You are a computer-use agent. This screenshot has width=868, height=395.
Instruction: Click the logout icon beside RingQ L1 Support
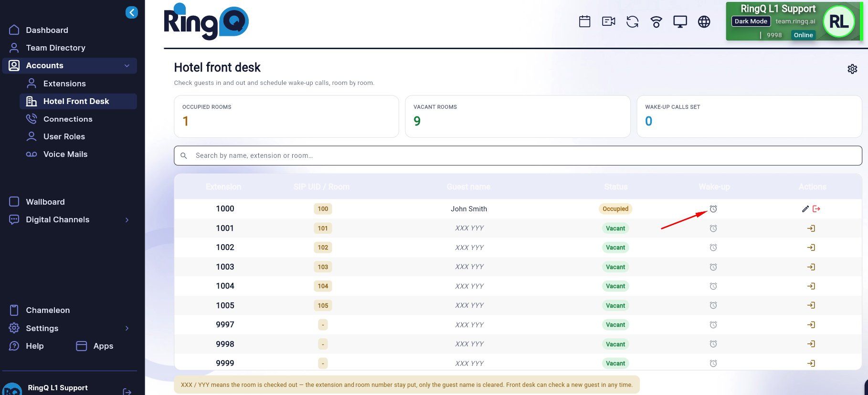click(x=127, y=391)
